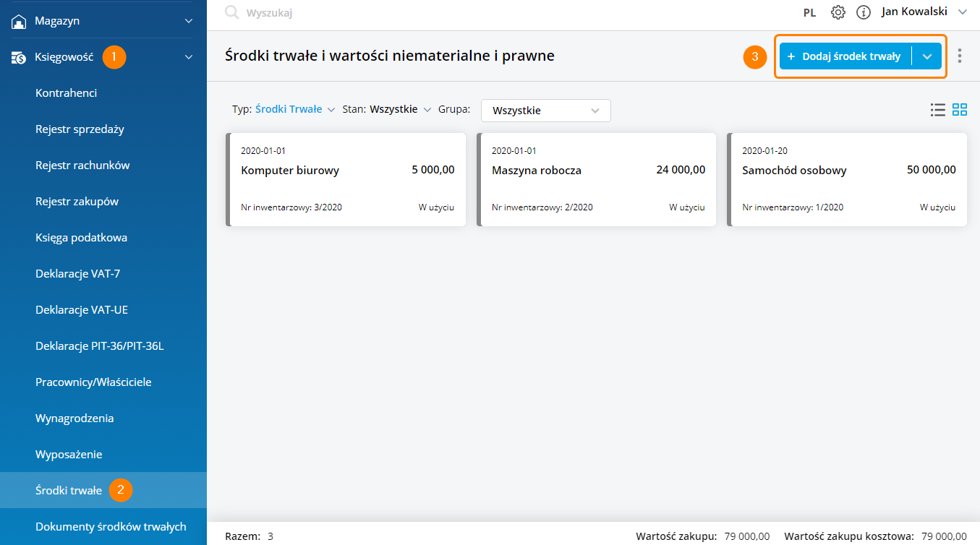Click the search magnifier icon
The height and width of the screenshot is (545, 980).
click(231, 12)
